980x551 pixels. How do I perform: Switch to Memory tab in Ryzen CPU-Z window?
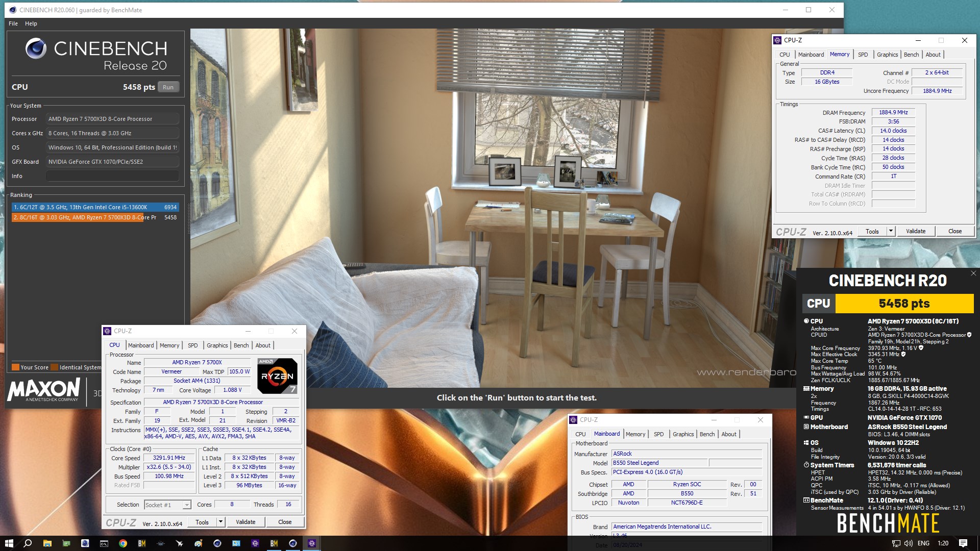coord(169,345)
